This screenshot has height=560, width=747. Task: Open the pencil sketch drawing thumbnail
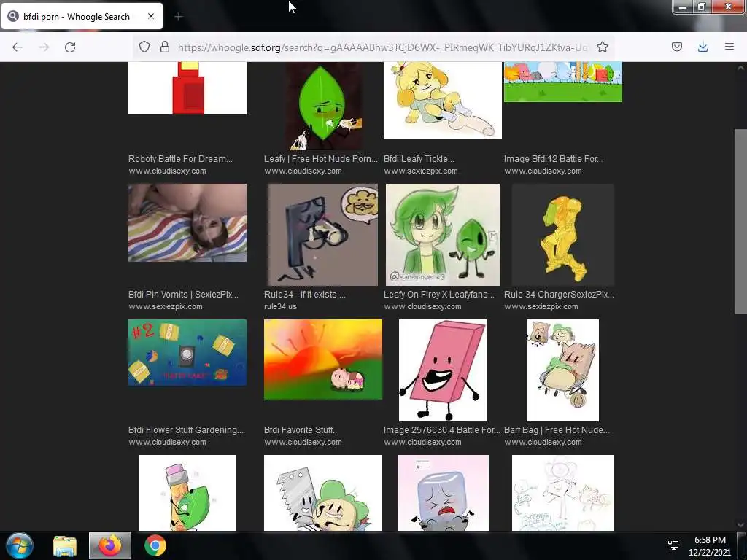pos(563,493)
